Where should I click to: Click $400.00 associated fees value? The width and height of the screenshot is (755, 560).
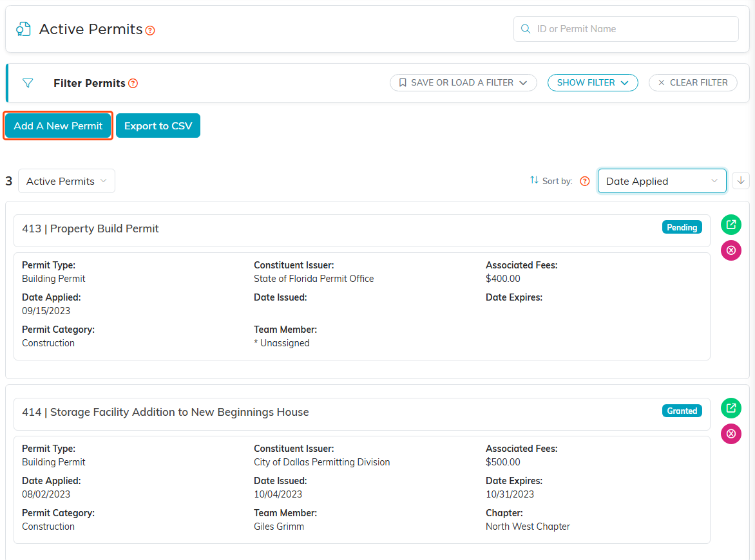502,279
